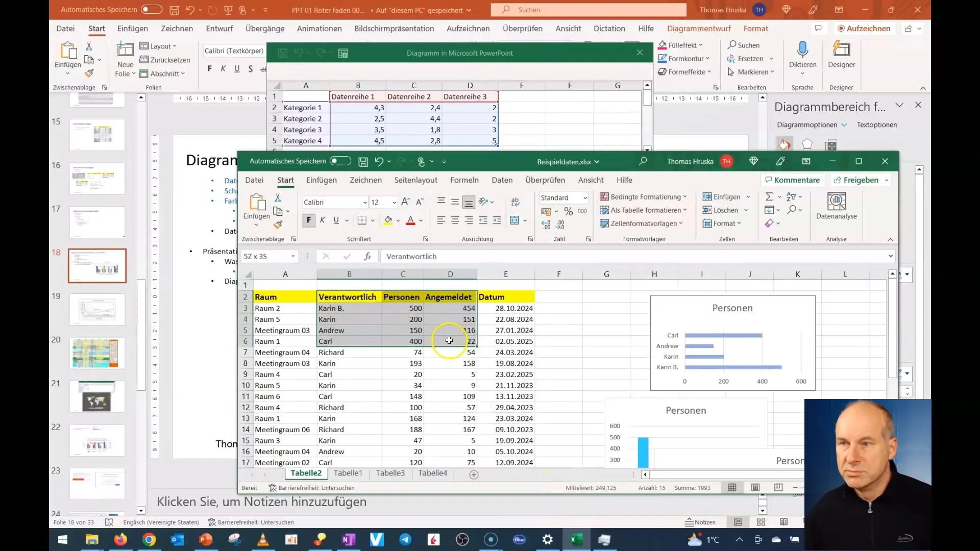Switch to Tabelle3 sheet tab
Image resolution: width=980 pixels, height=551 pixels.
tap(390, 473)
